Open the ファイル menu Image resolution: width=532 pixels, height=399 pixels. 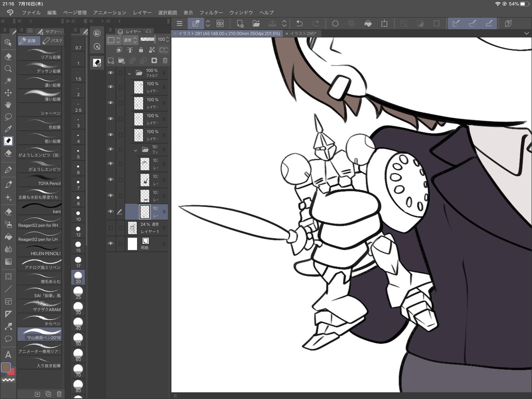coord(31,12)
